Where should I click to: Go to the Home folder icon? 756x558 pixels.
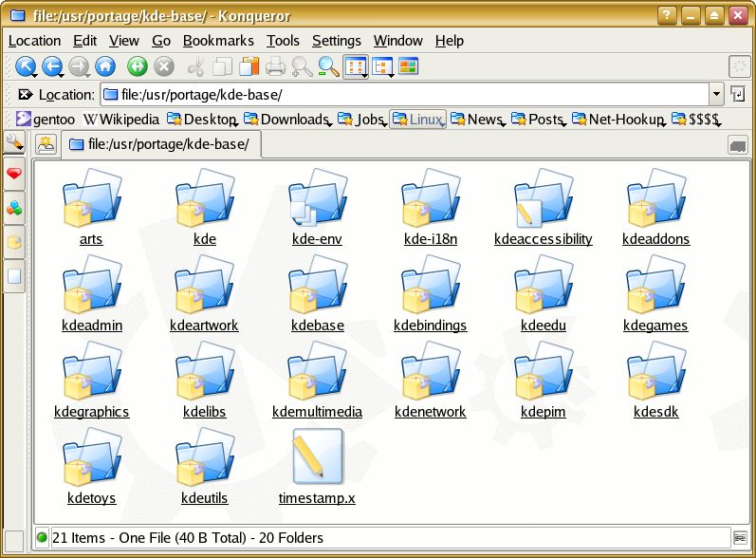coord(105,66)
